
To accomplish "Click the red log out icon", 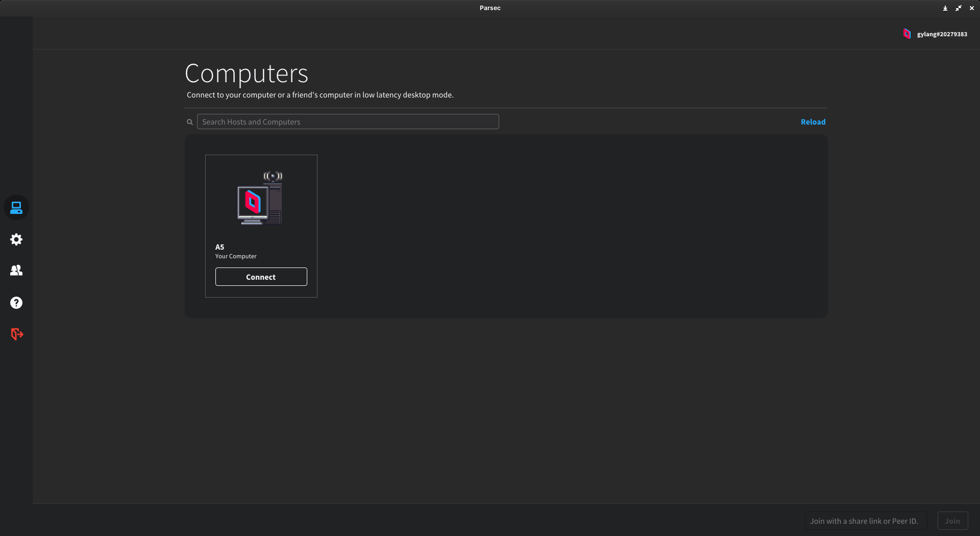I will [17, 334].
